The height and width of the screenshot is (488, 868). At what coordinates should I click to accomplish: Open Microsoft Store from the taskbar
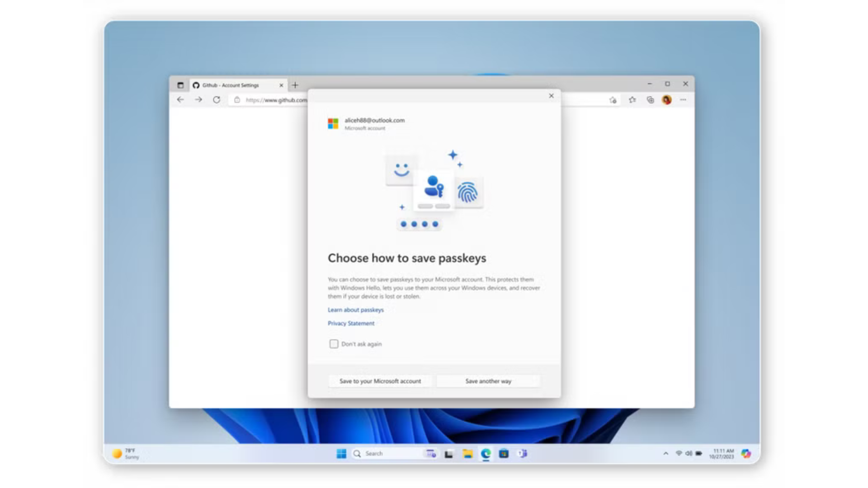pos(503,453)
